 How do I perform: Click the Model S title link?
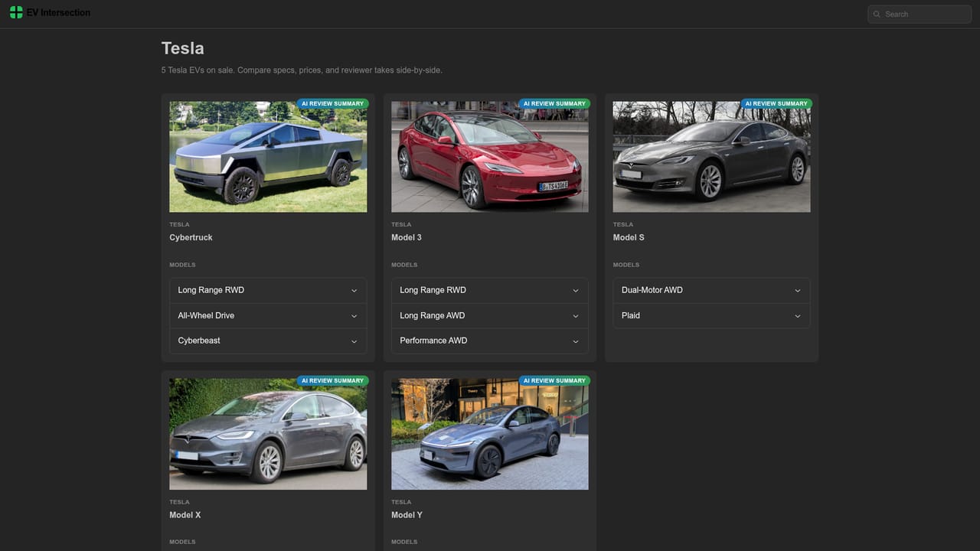point(629,237)
